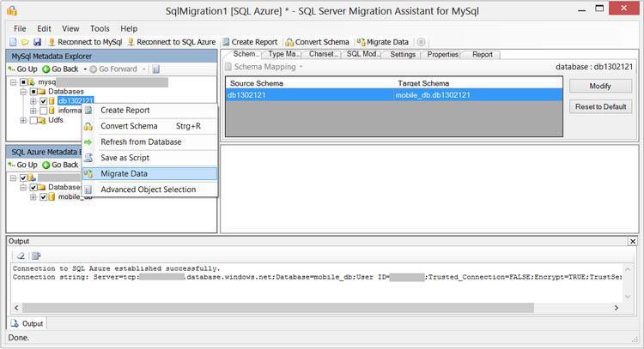This screenshot has height=349, width=644.
Task: Check the Udfs checkbox
Action: [x=33, y=120]
